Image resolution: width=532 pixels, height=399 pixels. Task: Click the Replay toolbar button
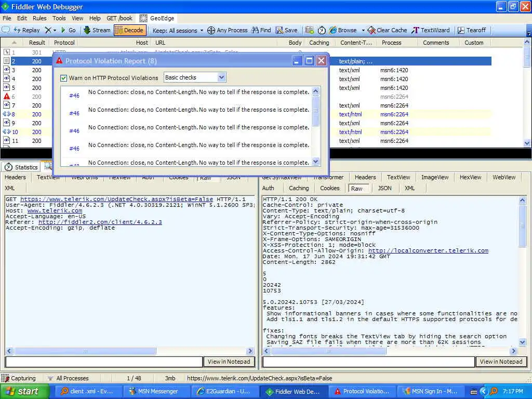coord(27,30)
